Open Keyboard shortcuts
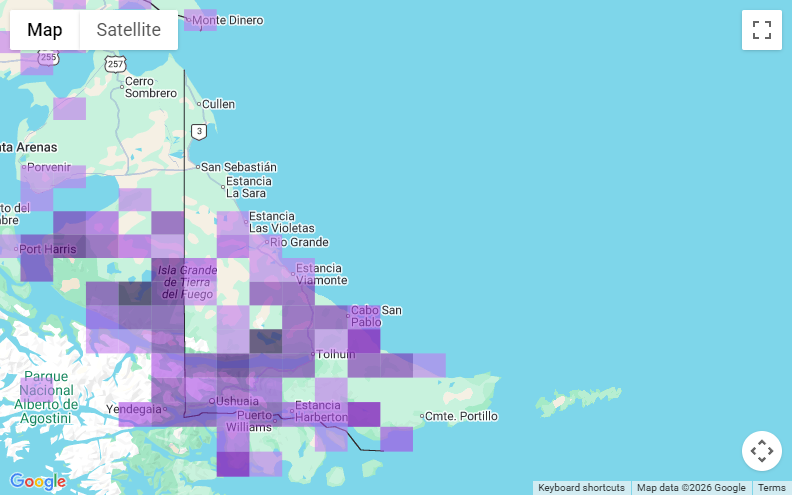Viewport: 792px width, 495px height. pos(581,488)
